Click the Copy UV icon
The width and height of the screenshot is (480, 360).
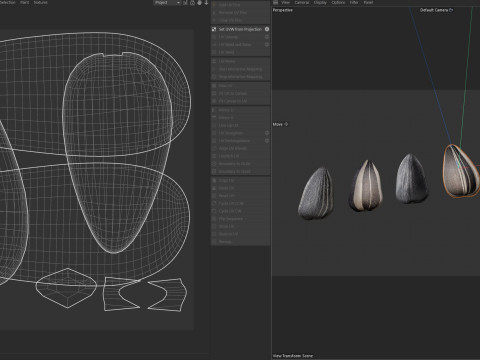coord(214,180)
